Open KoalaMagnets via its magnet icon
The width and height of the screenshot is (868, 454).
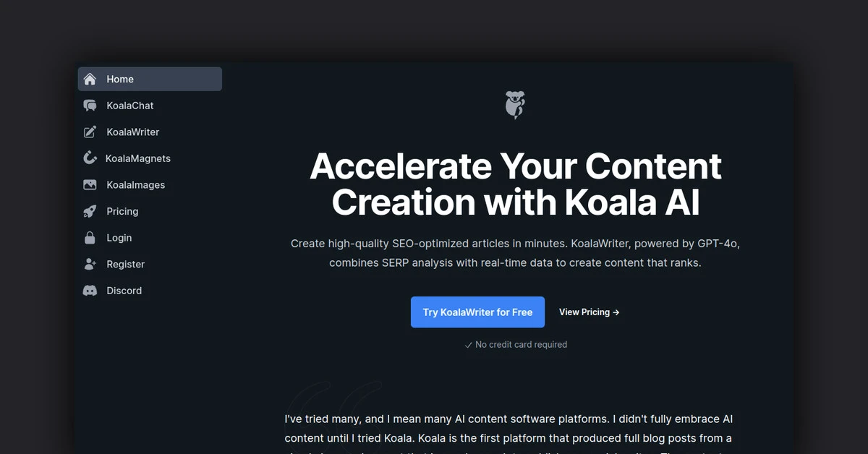89,158
